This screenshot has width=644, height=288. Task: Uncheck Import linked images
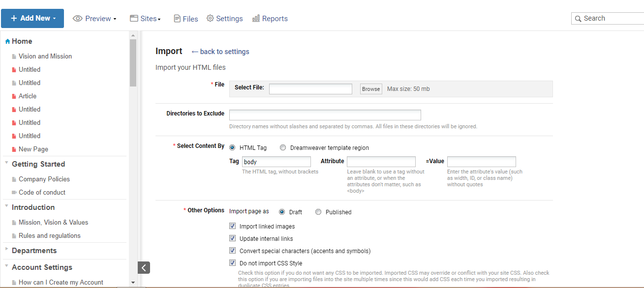click(233, 226)
